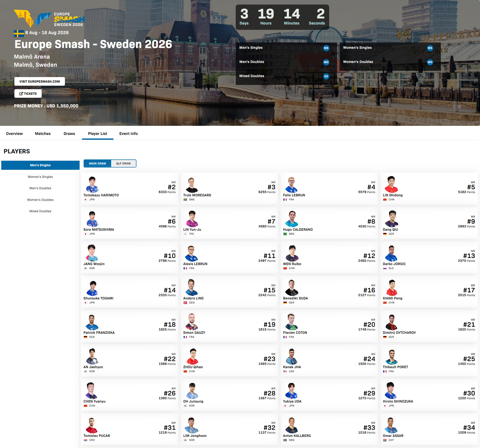Open Sora MATSUSHIMA's player profile name
This screenshot has width=480, height=448.
click(99, 230)
